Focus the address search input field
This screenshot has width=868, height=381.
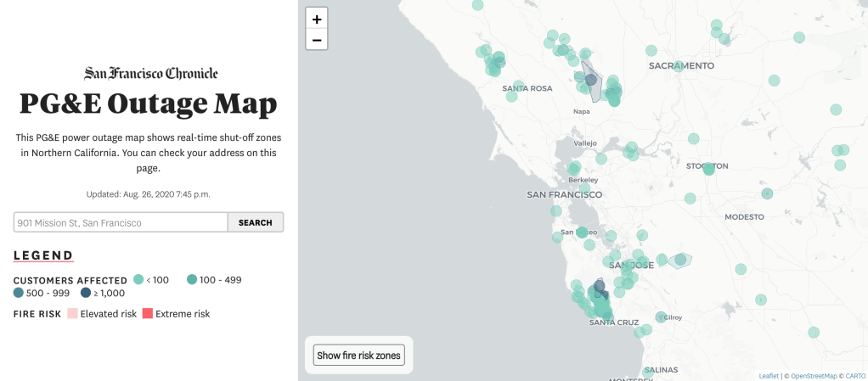pyautogui.click(x=121, y=222)
